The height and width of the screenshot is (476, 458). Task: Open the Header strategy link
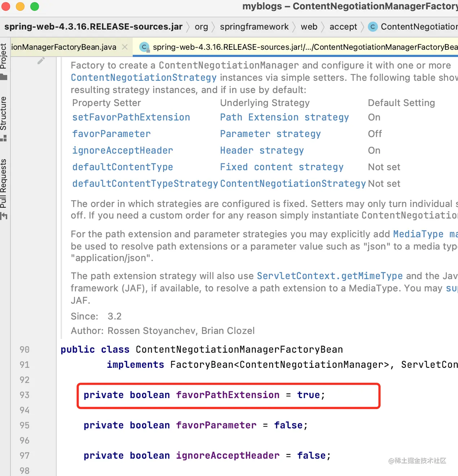(262, 150)
